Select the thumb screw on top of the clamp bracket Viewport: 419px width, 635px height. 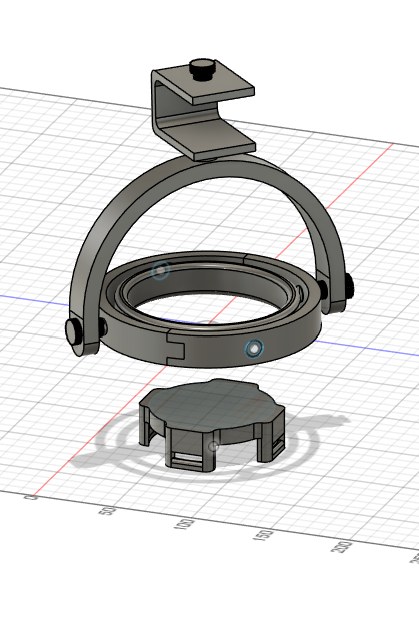click(x=200, y=69)
